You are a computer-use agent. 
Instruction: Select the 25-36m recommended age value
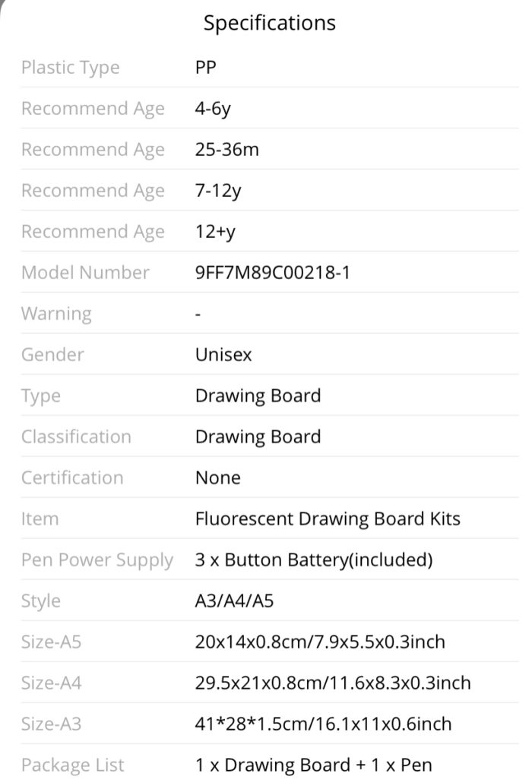227,149
